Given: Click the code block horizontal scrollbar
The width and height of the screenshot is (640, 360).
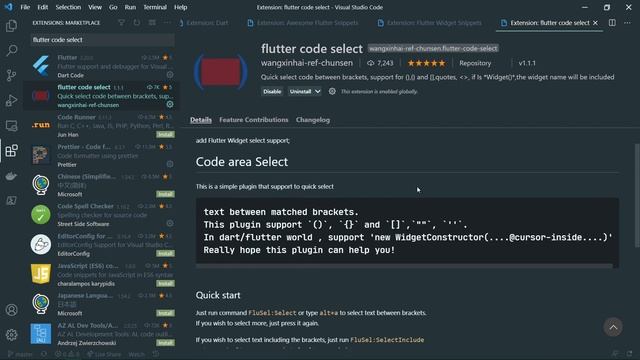Looking at the screenshot, I should [404, 266].
